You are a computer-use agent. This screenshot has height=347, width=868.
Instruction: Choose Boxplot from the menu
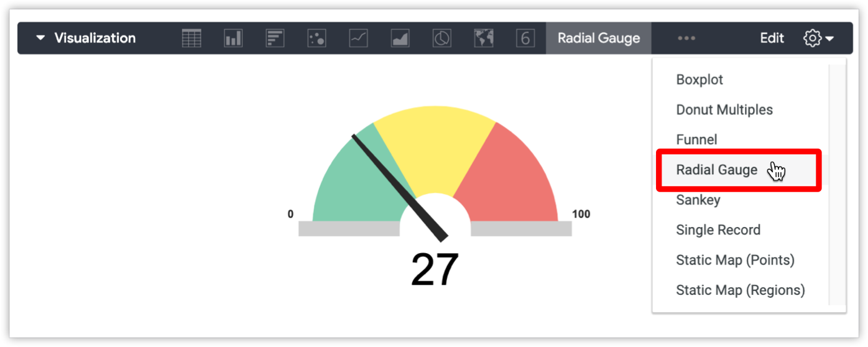click(699, 80)
